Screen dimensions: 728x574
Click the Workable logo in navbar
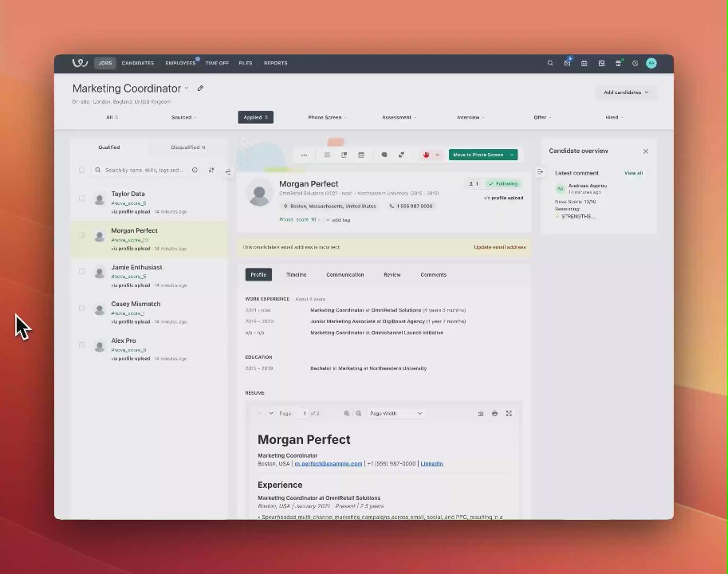[x=80, y=63]
